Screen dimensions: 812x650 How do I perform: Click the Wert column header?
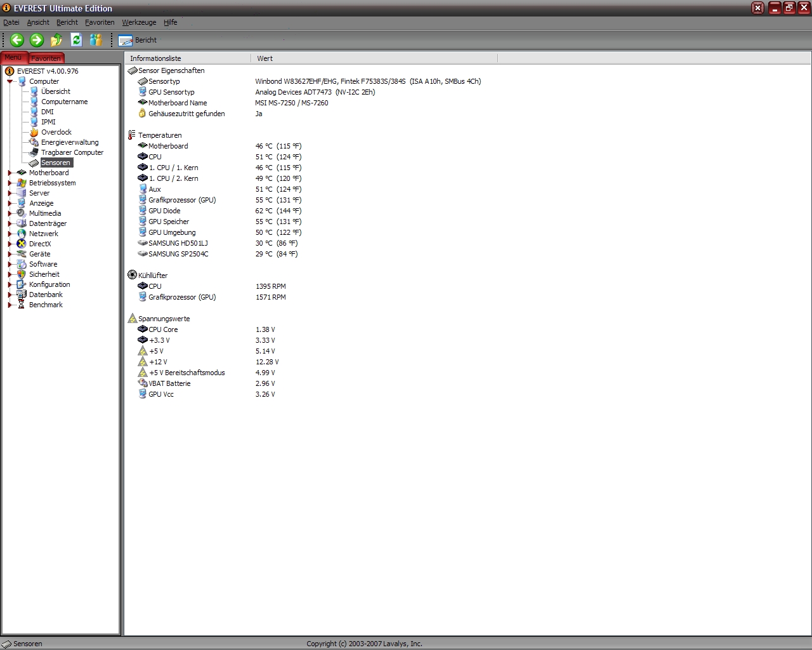click(374, 58)
